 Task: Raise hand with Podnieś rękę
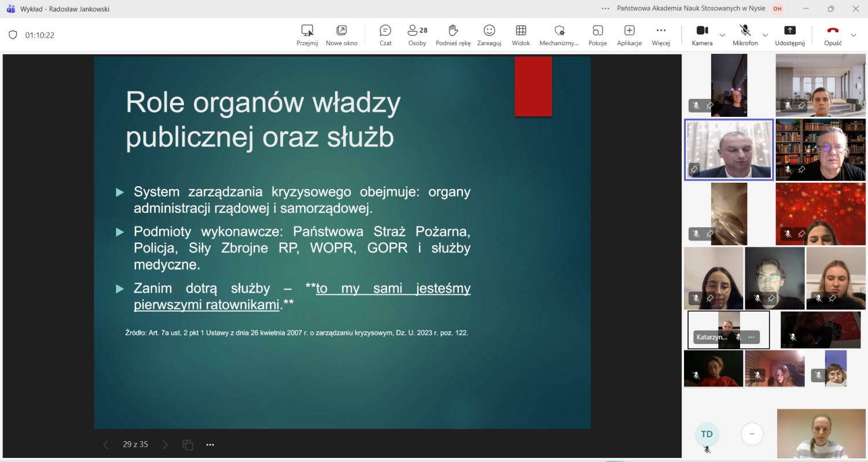(x=453, y=35)
